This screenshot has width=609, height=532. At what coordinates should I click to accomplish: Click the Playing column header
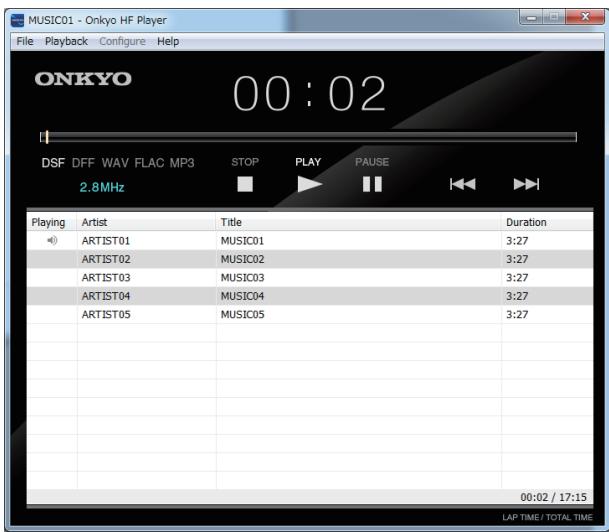pos(52,222)
